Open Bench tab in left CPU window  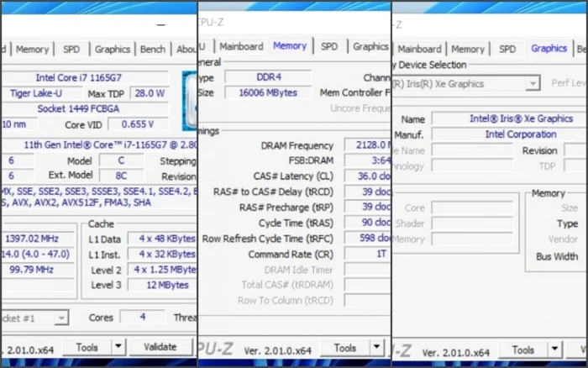click(153, 49)
